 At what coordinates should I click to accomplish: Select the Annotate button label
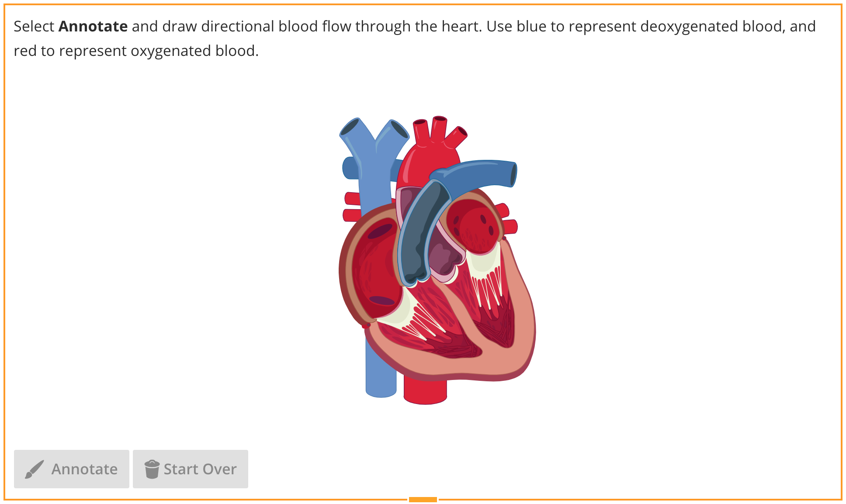tap(84, 469)
